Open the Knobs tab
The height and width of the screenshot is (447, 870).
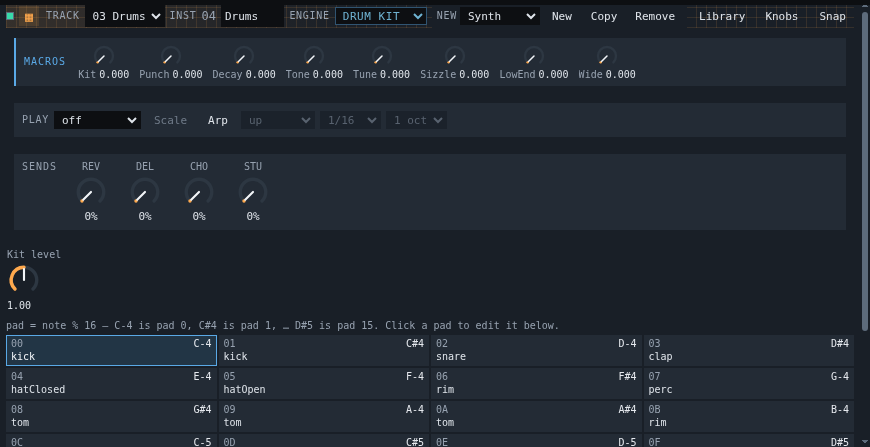(x=781, y=16)
